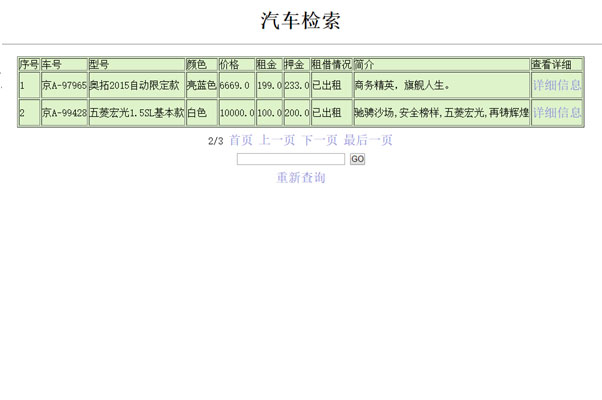
Task: Select the price cell showing 10000.0
Action: pos(236,113)
